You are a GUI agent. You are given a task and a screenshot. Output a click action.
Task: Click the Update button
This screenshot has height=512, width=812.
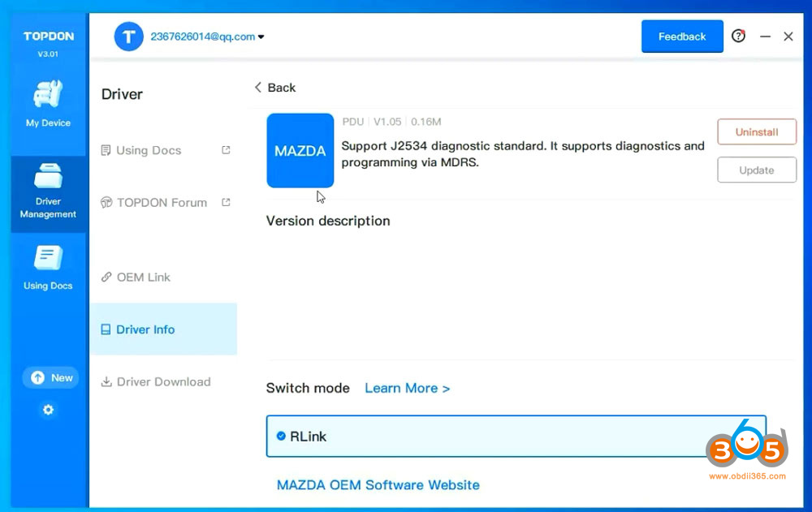[757, 170]
